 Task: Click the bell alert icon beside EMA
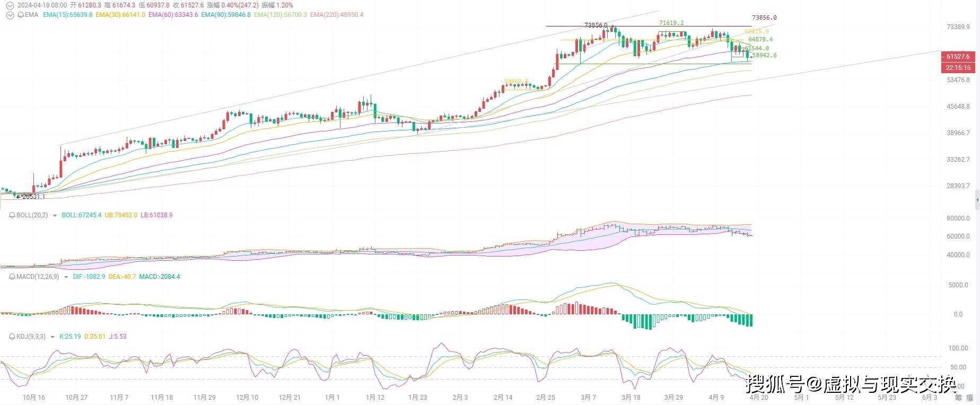click(21, 15)
